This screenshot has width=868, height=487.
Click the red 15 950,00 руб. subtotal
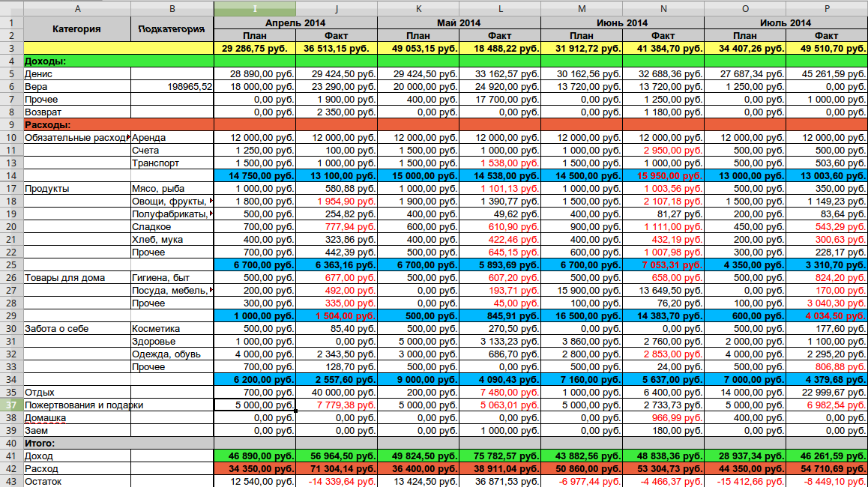coord(663,175)
